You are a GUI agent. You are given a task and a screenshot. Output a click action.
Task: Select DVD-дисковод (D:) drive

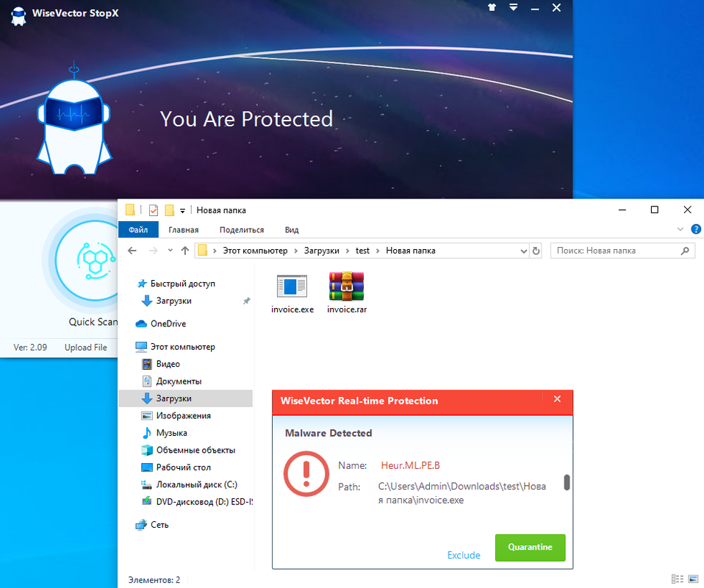(x=204, y=502)
